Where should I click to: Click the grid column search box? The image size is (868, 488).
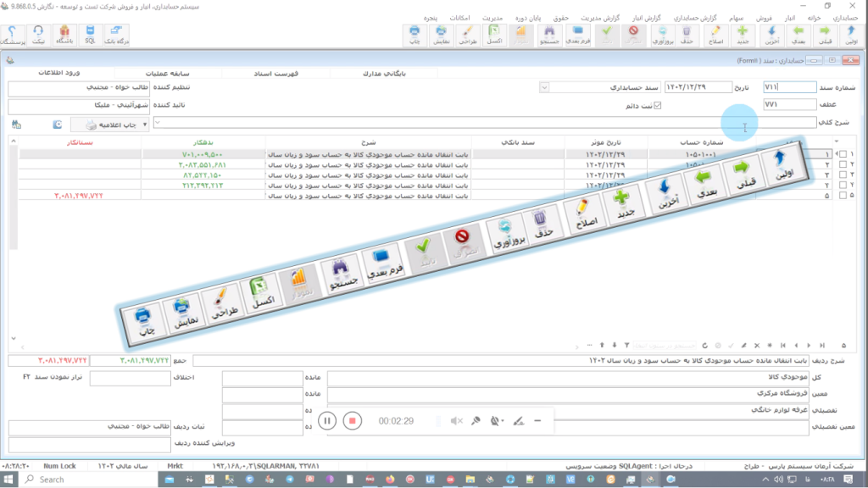coord(665,346)
